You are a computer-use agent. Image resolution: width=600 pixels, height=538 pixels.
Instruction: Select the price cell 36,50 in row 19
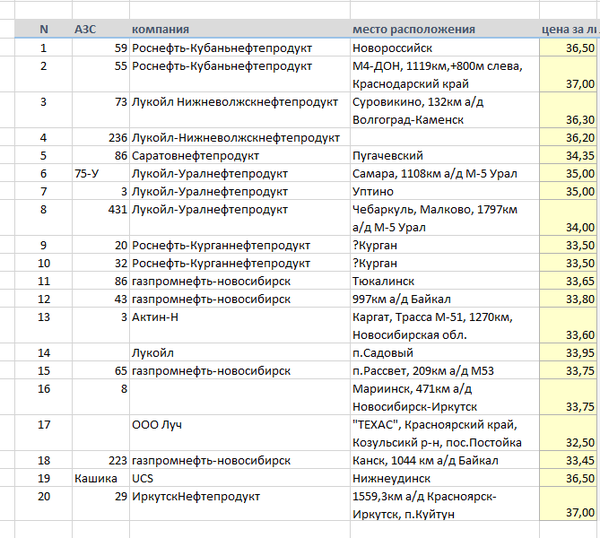click(568, 478)
